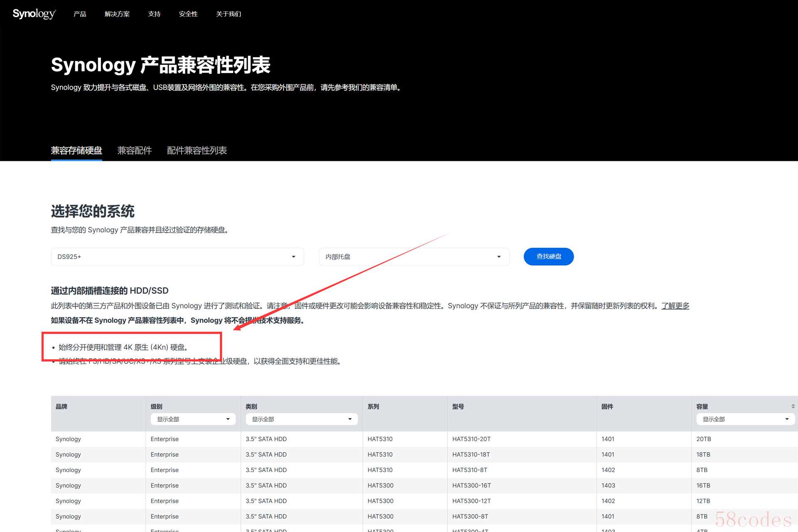Image resolution: width=798 pixels, height=532 pixels.
Task: Open the 支持 menu
Action: pyautogui.click(x=154, y=14)
